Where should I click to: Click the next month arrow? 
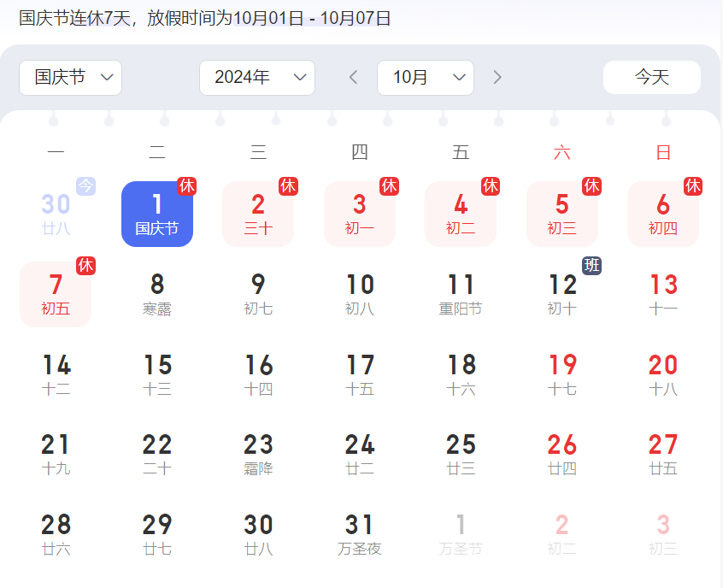coord(497,77)
